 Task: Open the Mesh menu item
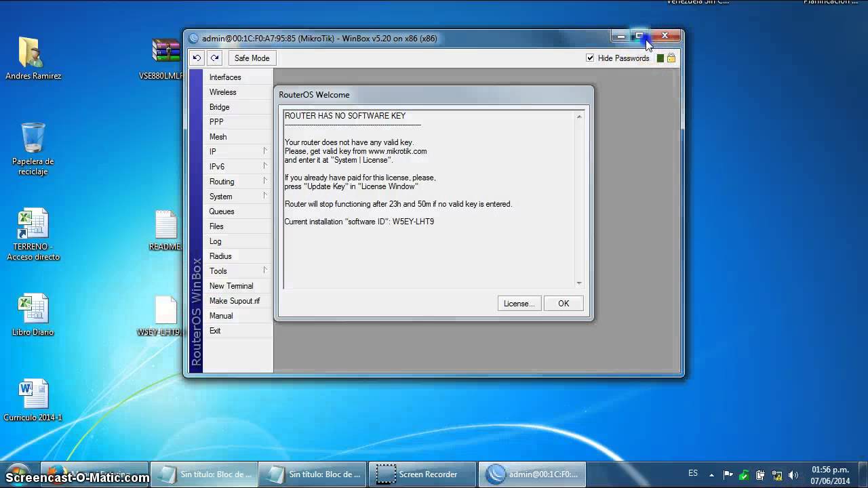tap(238, 137)
